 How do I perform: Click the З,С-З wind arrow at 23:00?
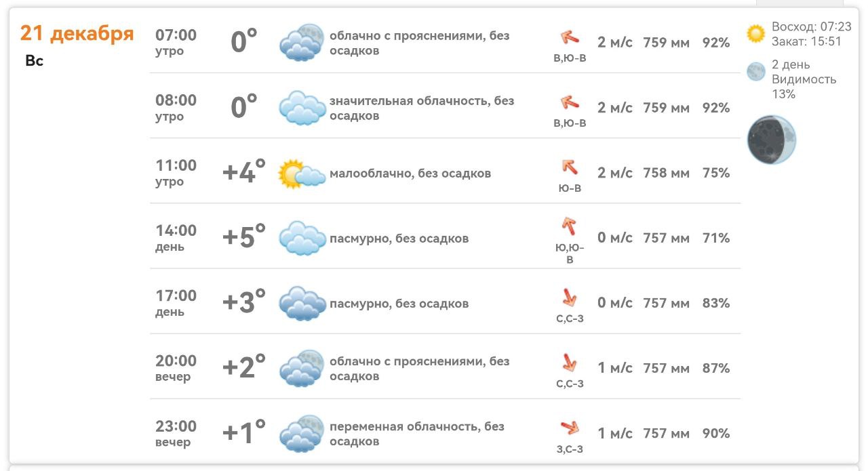(570, 428)
